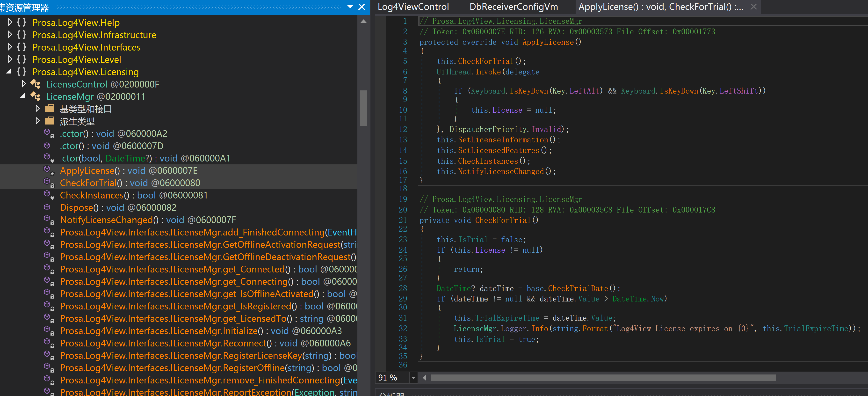Click the namespace braces icon for Prosa.Log4View.Interfaces
Screen dimensions: 868x396
click(22, 47)
